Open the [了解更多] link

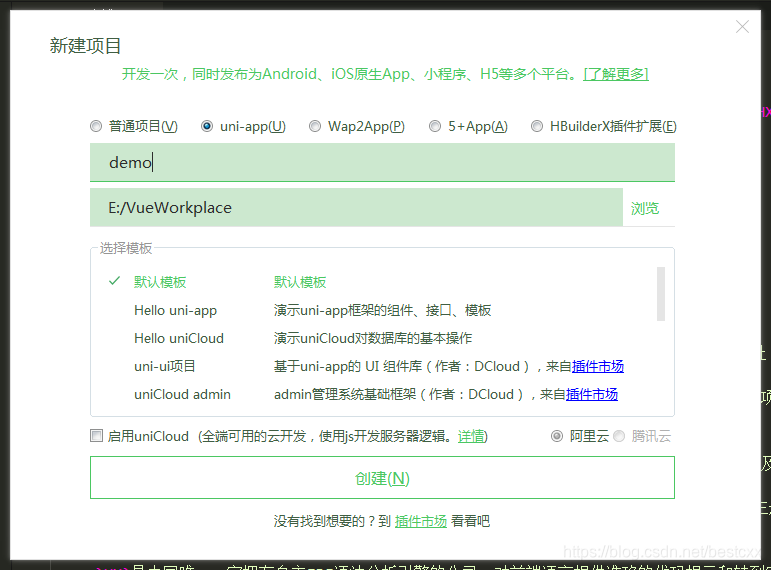point(616,74)
